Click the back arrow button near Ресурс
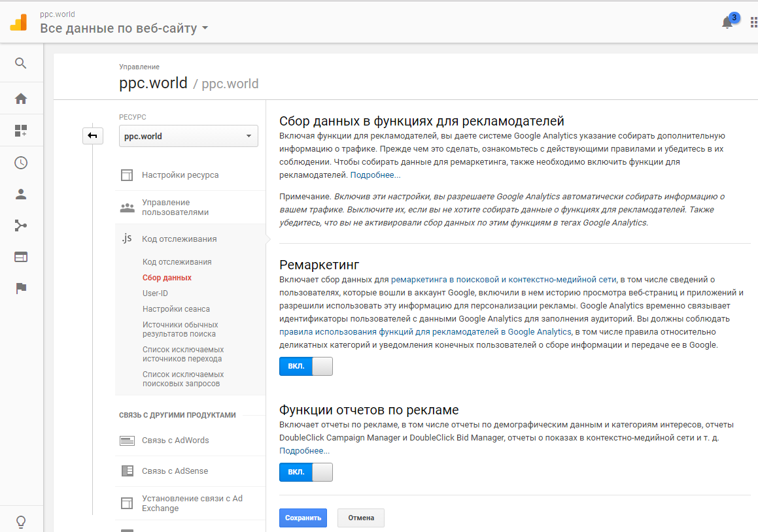Viewport: 758px width, 532px height. coord(92,136)
